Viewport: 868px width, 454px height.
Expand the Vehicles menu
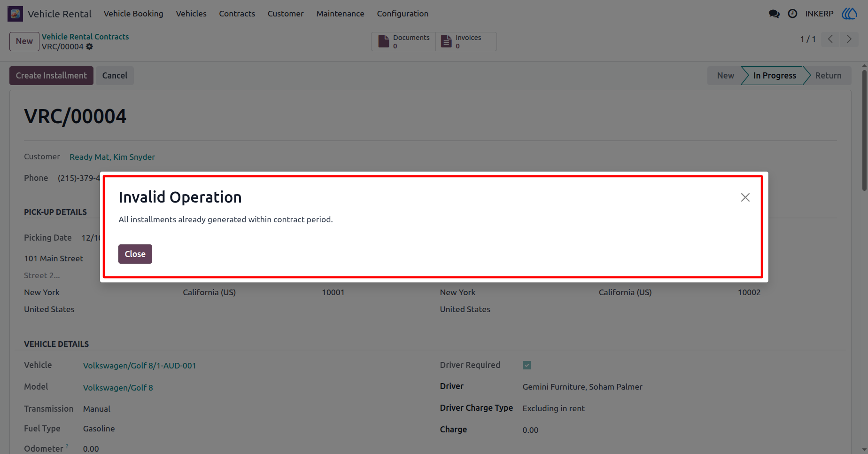coord(191,14)
